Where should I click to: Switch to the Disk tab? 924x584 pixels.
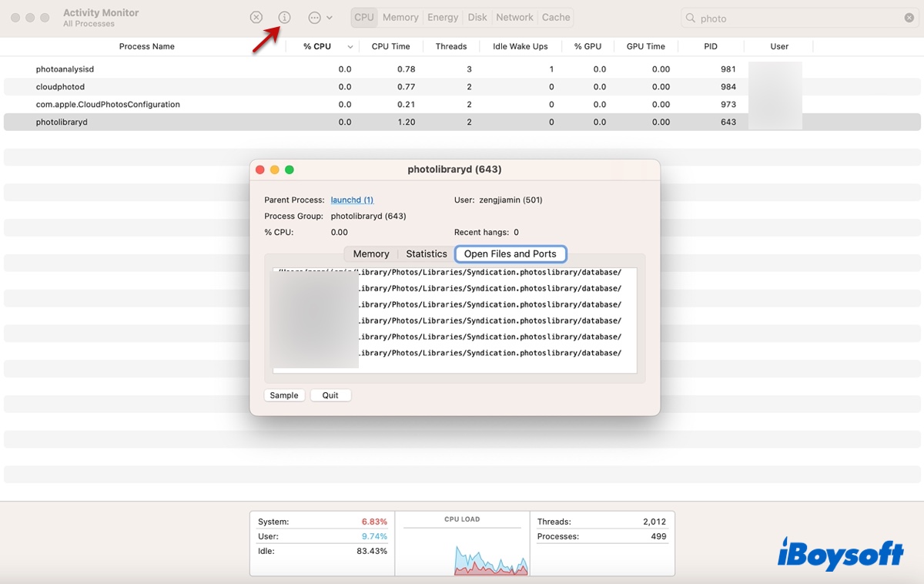477,17
